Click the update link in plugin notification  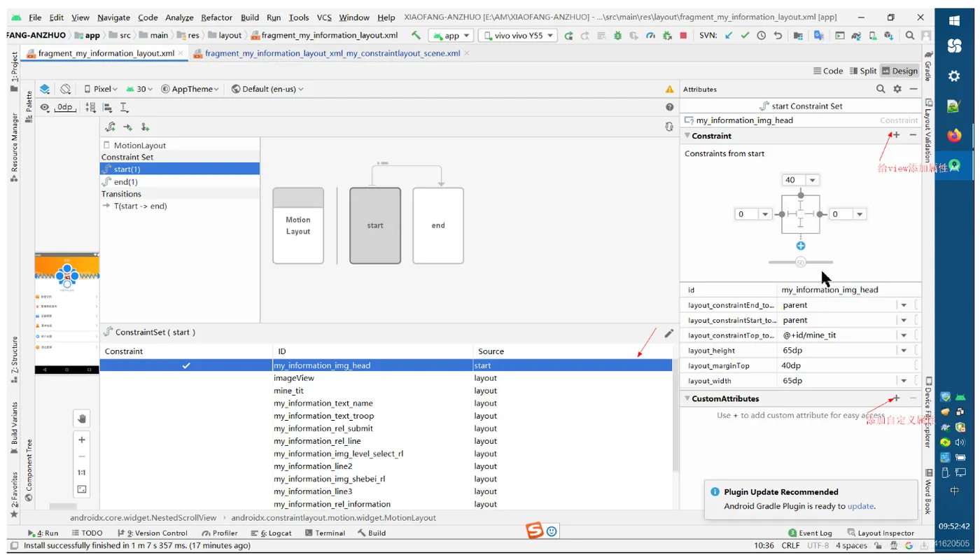click(x=860, y=506)
